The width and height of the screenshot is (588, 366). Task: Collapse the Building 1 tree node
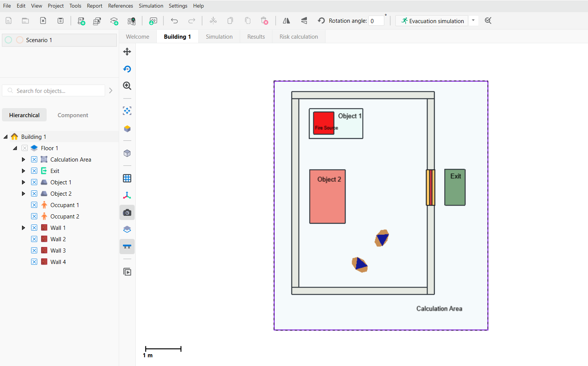(x=6, y=137)
